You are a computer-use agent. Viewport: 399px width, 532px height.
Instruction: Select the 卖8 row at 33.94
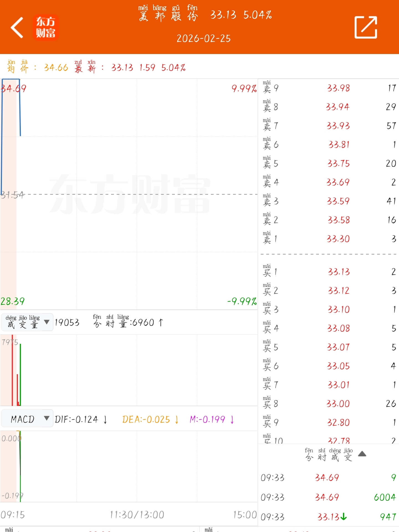[329, 107]
